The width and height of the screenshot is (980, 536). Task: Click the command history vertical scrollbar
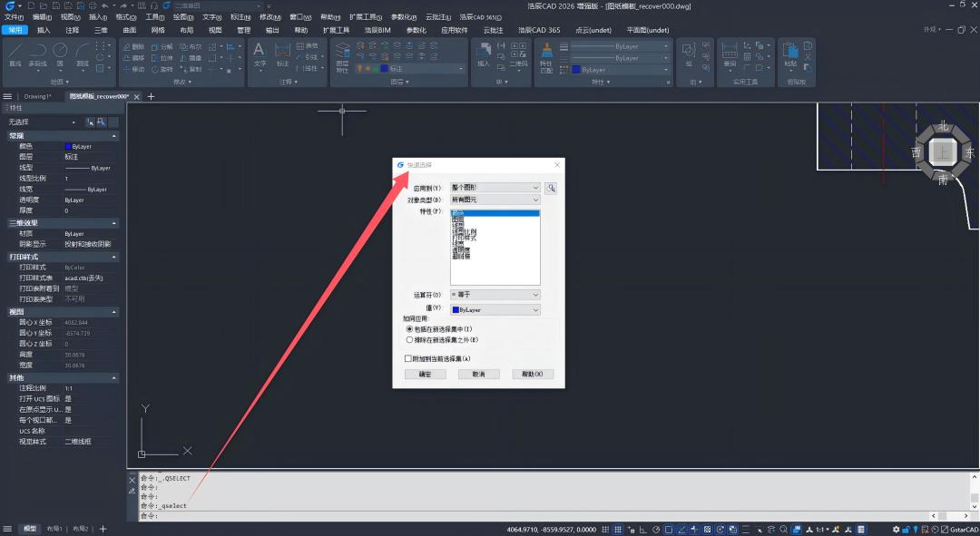[x=974, y=491]
